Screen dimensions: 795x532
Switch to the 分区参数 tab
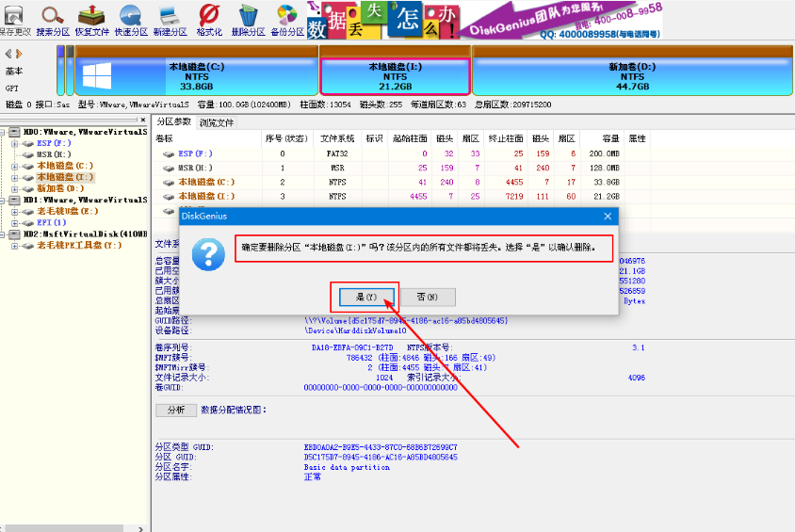pyautogui.click(x=173, y=122)
